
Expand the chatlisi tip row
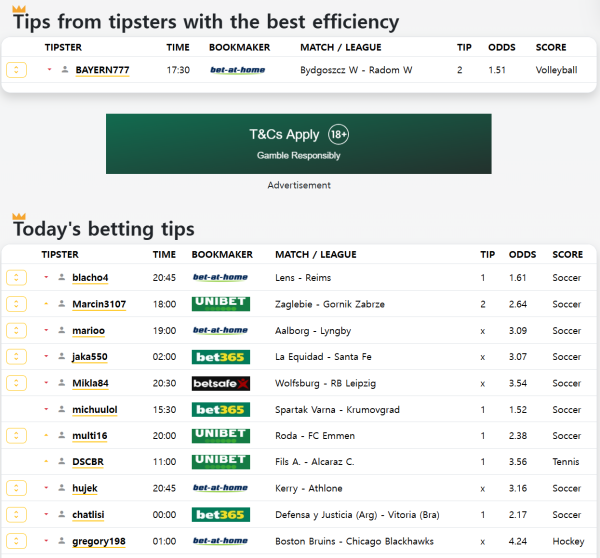click(16, 515)
